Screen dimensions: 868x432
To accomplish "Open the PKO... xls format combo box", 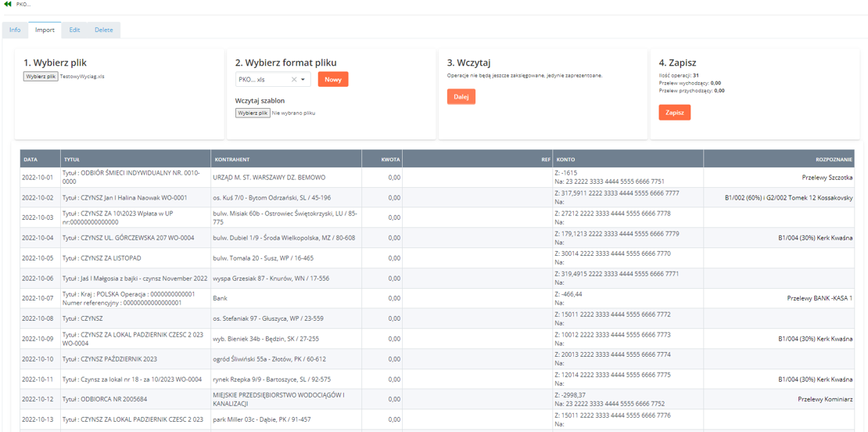I will (x=263, y=80).
